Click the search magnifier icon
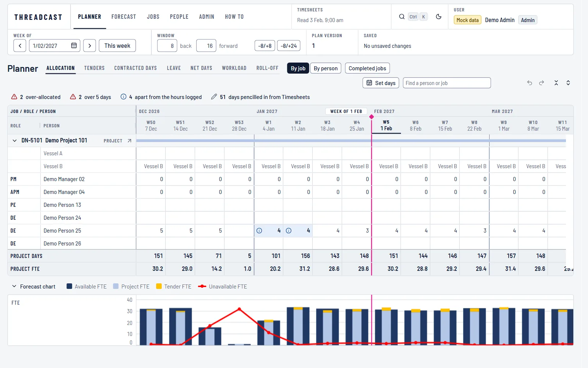588x368 pixels. [x=402, y=17]
